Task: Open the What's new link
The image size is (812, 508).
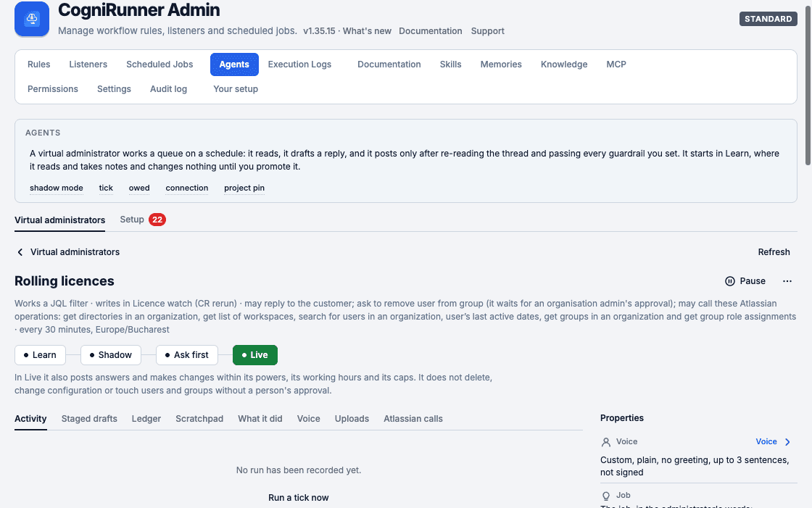Action: click(367, 31)
